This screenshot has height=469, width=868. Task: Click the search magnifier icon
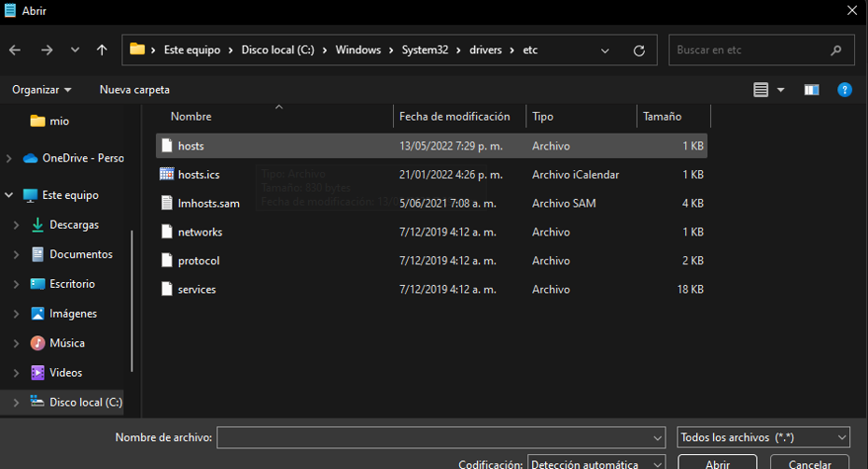tap(836, 50)
